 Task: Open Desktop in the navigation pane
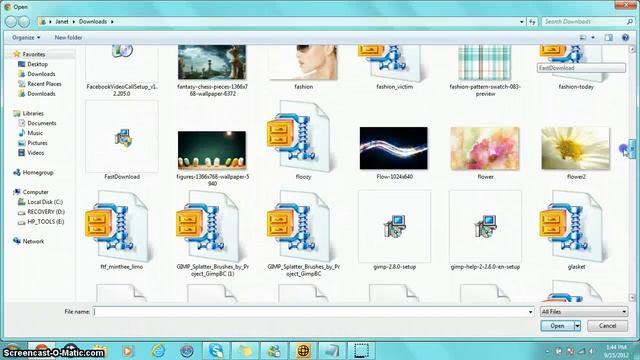coord(37,64)
